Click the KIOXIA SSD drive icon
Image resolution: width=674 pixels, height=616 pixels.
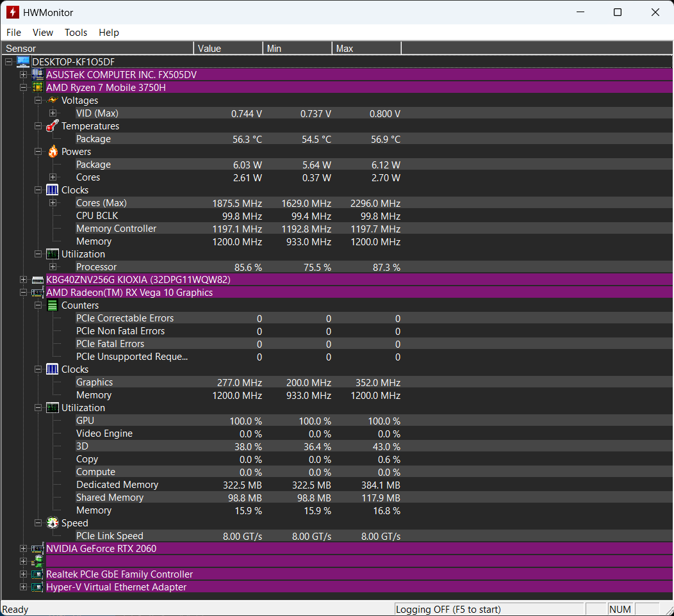coord(37,280)
